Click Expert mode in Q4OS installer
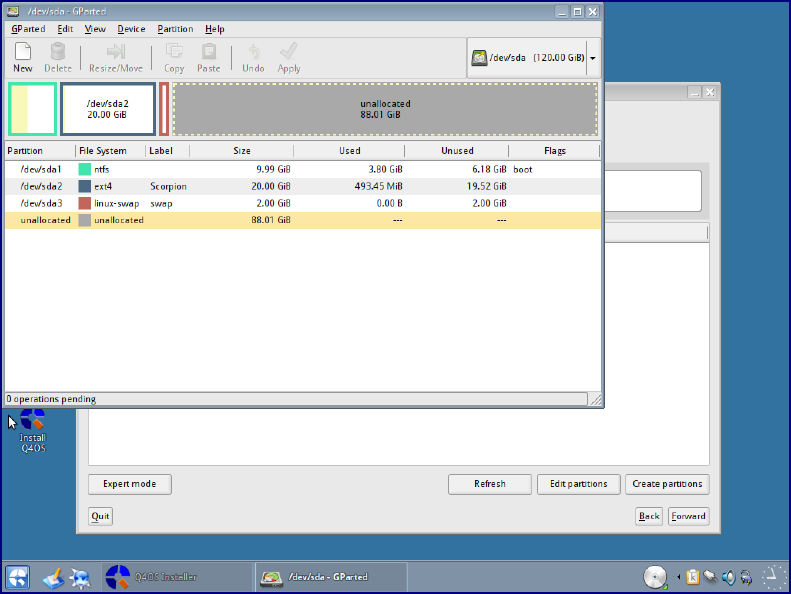Viewport: 791px width, 594px height. [x=130, y=484]
